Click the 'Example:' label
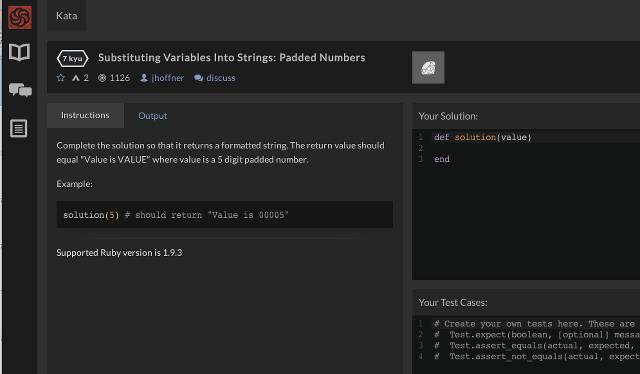The width and height of the screenshot is (640, 374). tap(74, 184)
